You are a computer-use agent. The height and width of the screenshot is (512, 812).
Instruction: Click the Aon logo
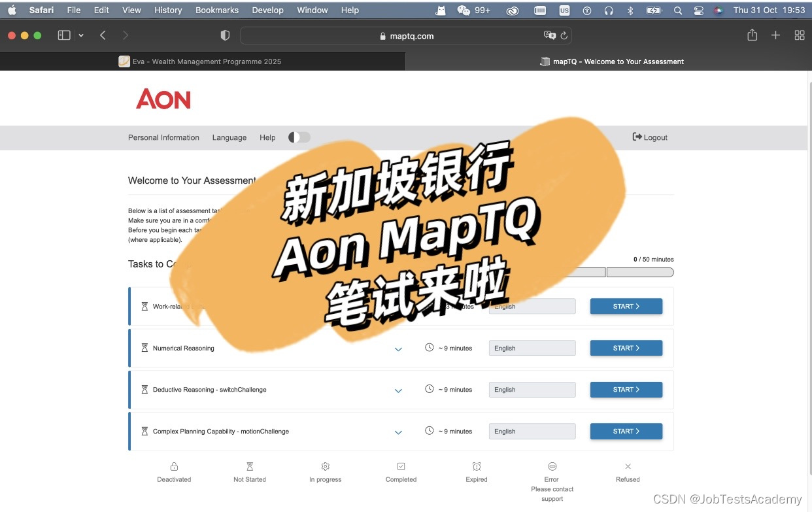click(163, 99)
